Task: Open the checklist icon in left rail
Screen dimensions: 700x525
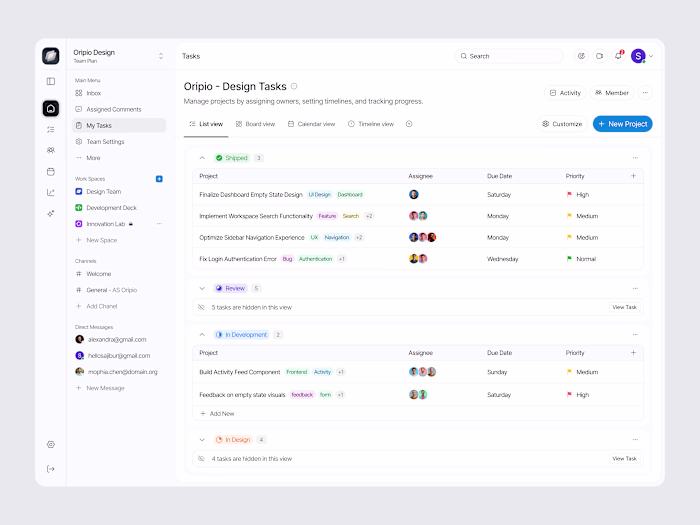Action: [x=51, y=129]
